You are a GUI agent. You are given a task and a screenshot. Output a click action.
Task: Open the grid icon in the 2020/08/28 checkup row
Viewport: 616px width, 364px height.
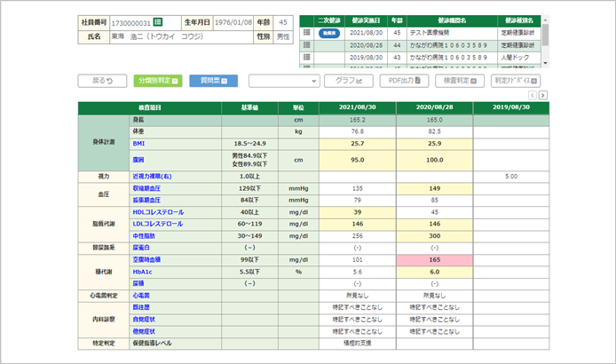click(x=307, y=45)
